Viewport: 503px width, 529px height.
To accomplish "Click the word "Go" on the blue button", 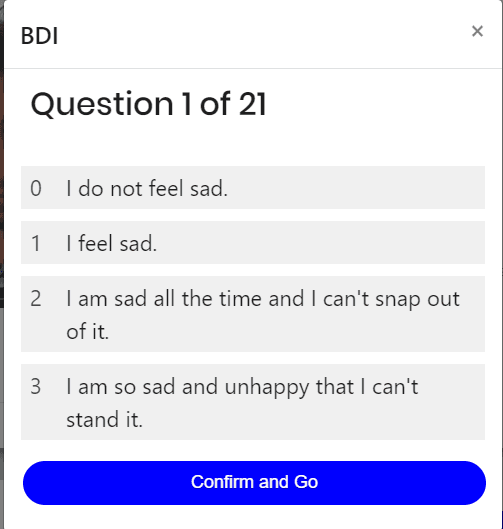I will click(x=306, y=482).
